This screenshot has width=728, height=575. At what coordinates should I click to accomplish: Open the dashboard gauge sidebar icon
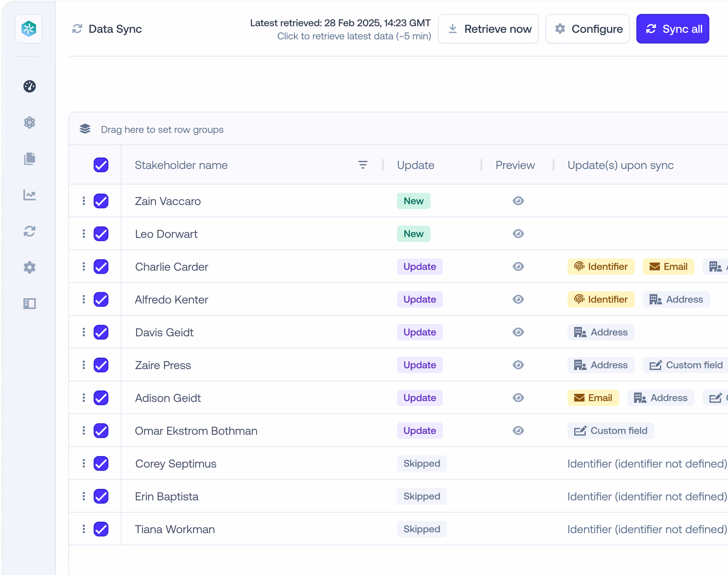pyautogui.click(x=30, y=86)
